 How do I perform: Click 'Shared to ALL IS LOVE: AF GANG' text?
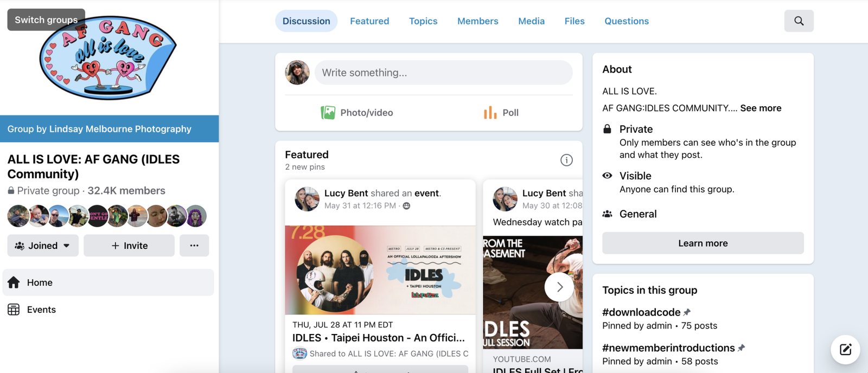pyautogui.click(x=388, y=353)
